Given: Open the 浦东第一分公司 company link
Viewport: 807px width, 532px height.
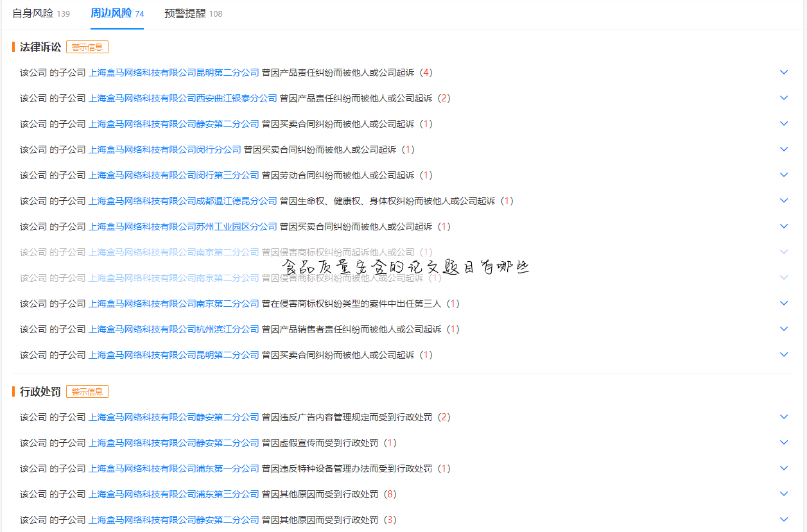Looking at the screenshot, I should pyautogui.click(x=174, y=468).
